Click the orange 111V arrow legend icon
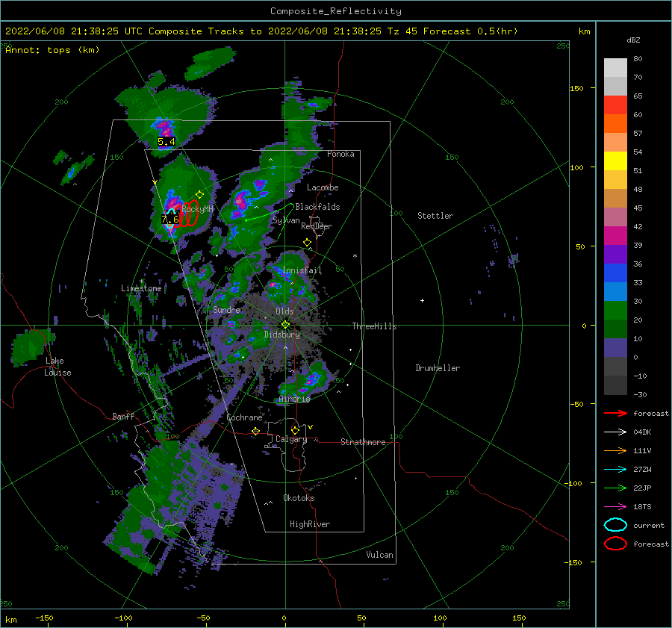Viewport: 672px width, 628px height. click(x=615, y=450)
